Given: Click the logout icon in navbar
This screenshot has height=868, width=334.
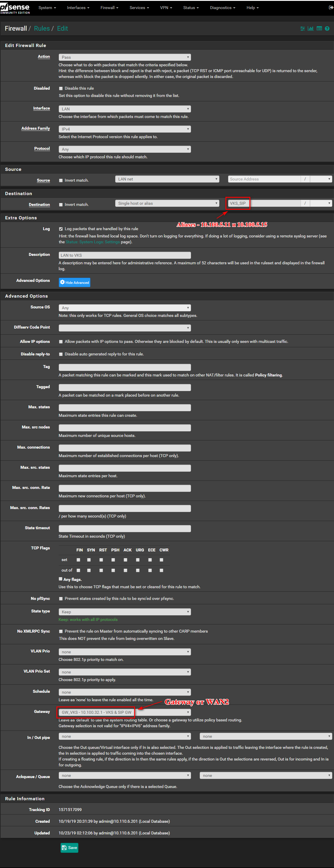Looking at the screenshot, I should tap(330, 7).
